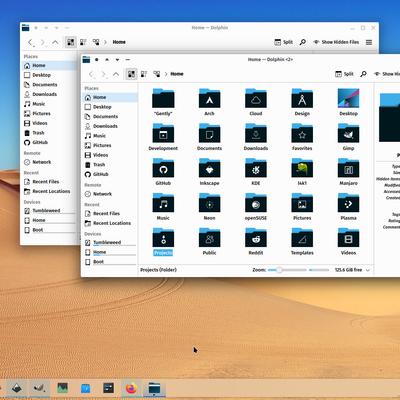
Task: Click the Zoom slider in status bar
Action: click(x=287, y=270)
